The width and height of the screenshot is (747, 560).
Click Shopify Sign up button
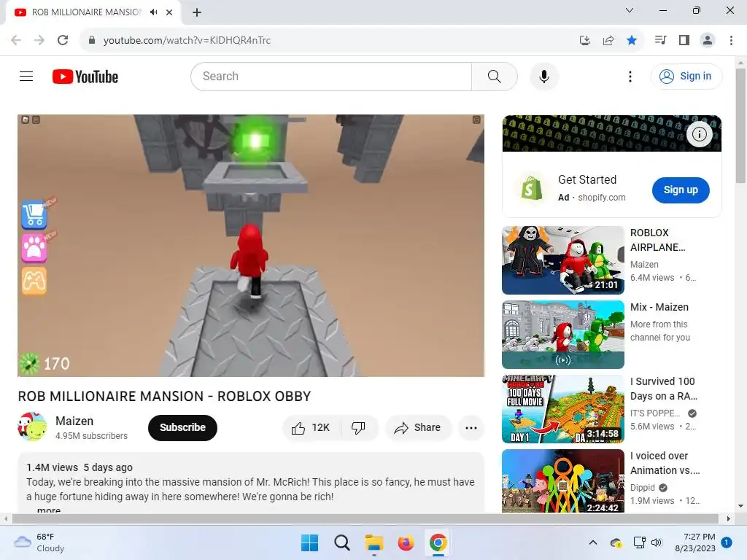[681, 190]
